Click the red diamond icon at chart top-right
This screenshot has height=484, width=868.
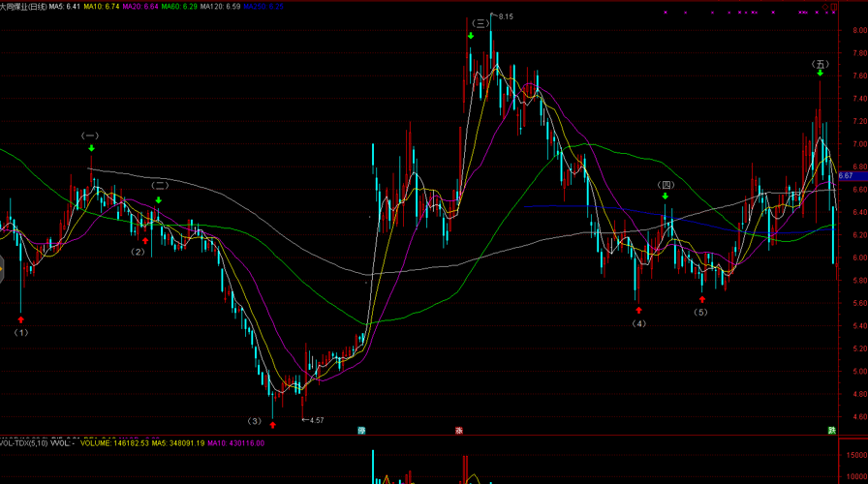tap(824, 7)
